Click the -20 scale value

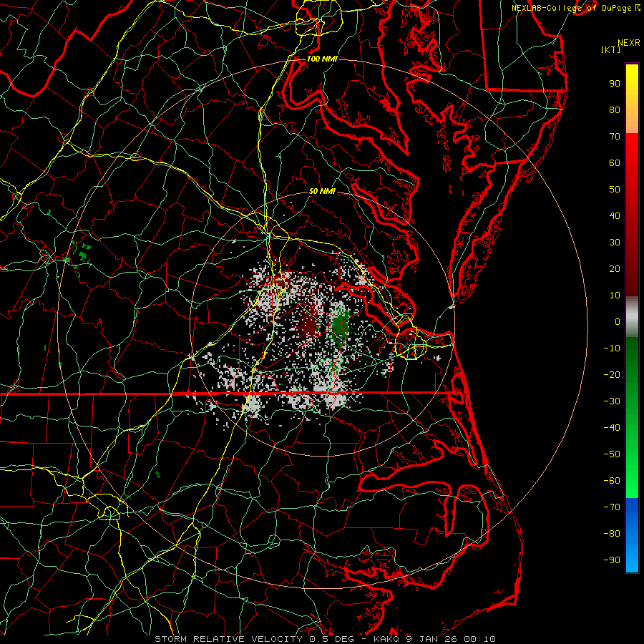pyautogui.click(x=612, y=375)
